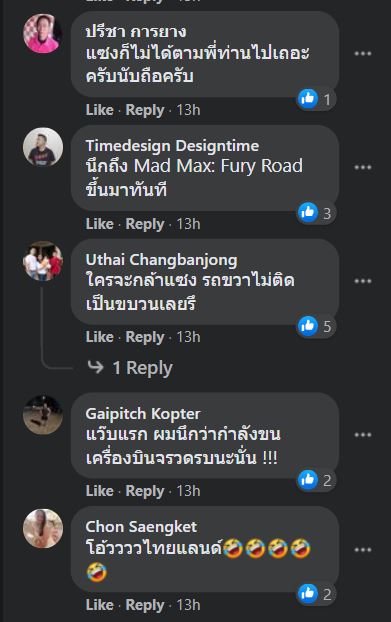This screenshot has height=622, width=391.
Task: View the 5 likes on Uthai's comment
Action: coord(316,326)
